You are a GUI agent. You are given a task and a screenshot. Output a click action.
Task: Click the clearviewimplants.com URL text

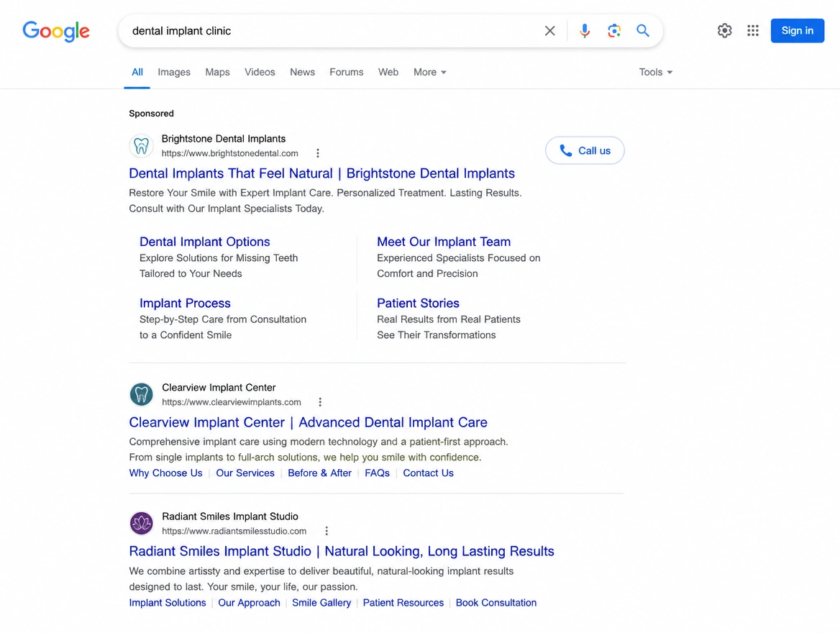232,402
